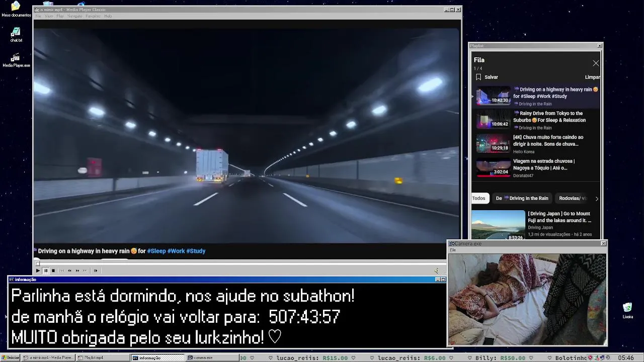Open the Lixeira recycle bin icon
Screen dimensions: 644x362
tap(627, 310)
